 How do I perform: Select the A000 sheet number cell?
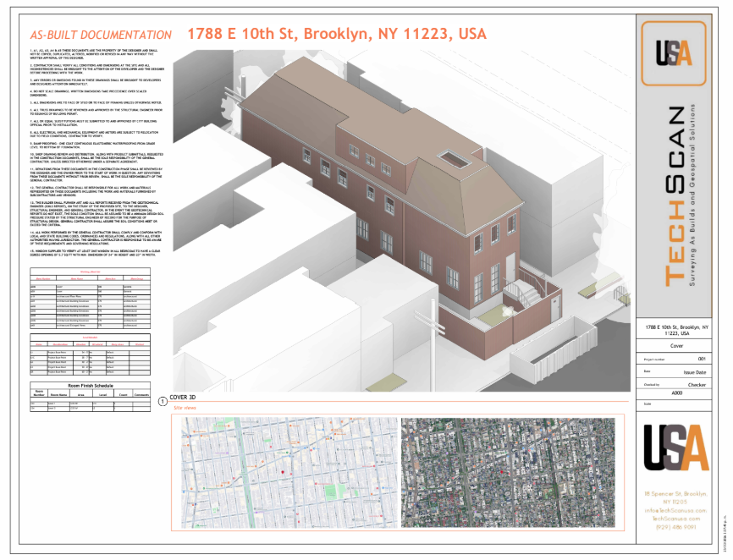676,393
